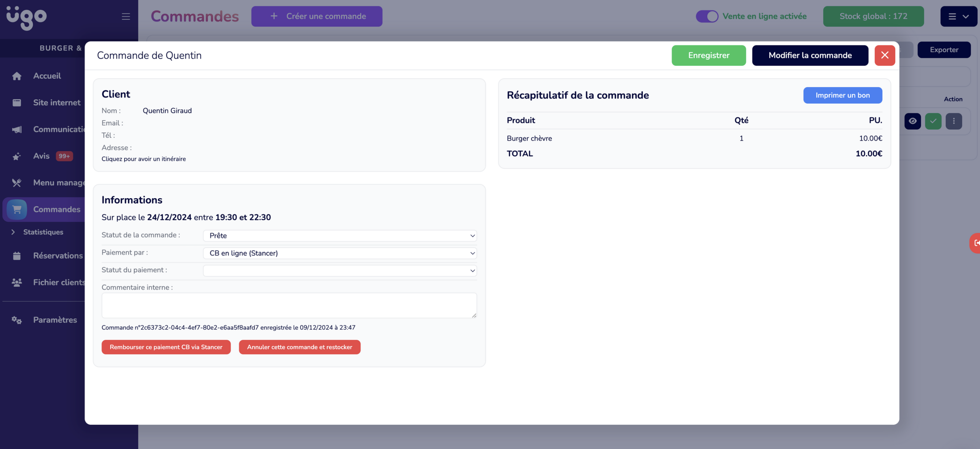Click the Action column header
980x449 pixels.
coord(953,99)
